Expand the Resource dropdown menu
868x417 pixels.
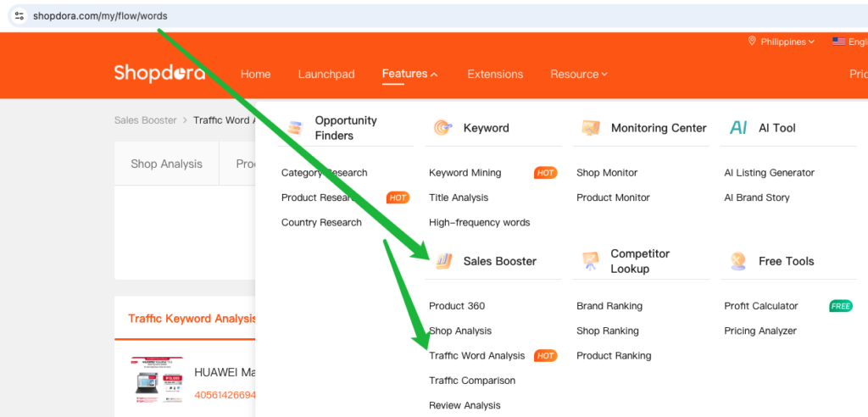(579, 74)
